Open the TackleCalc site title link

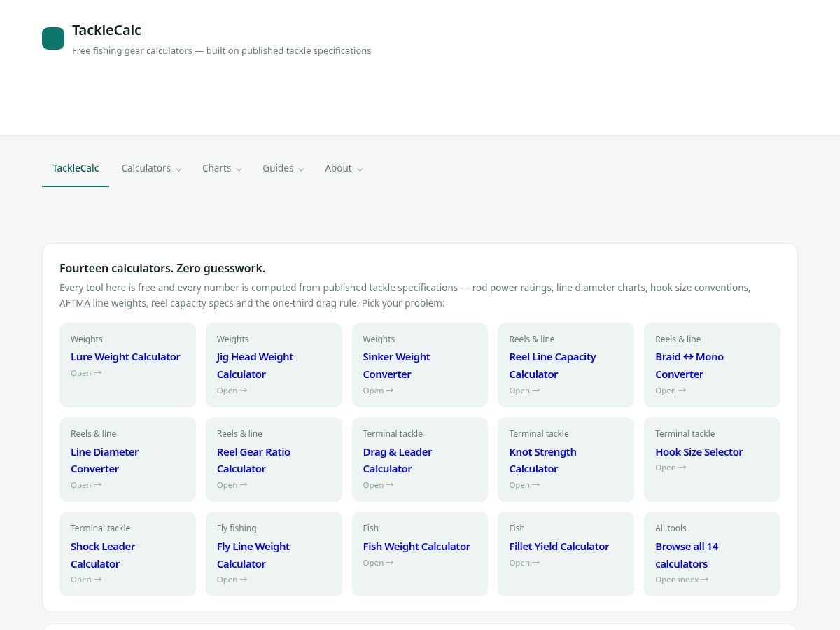click(106, 30)
